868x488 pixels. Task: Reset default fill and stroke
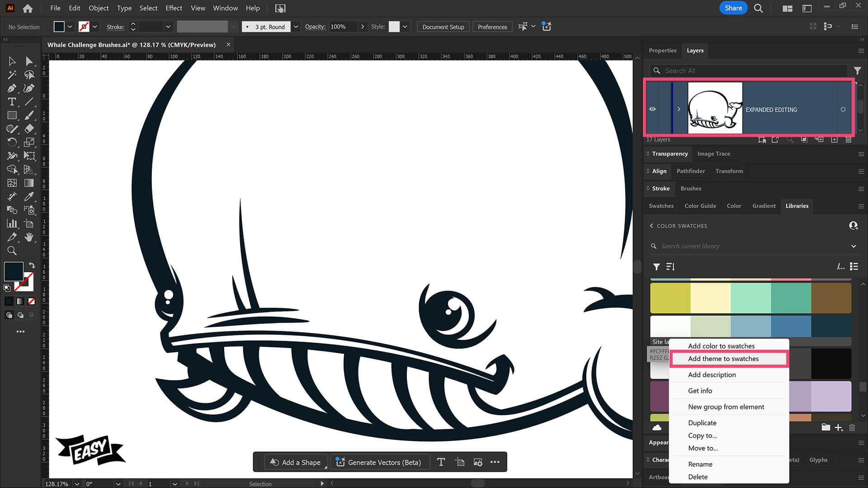7,288
